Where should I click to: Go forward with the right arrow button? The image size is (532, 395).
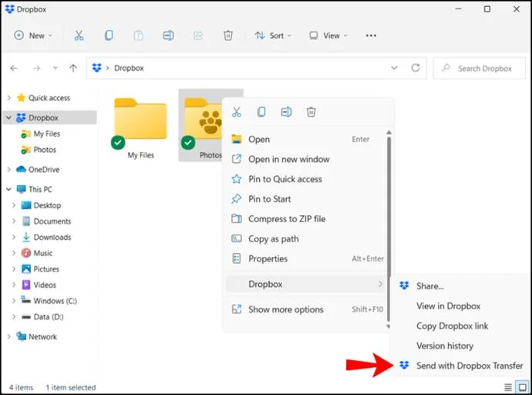click(36, 68)
